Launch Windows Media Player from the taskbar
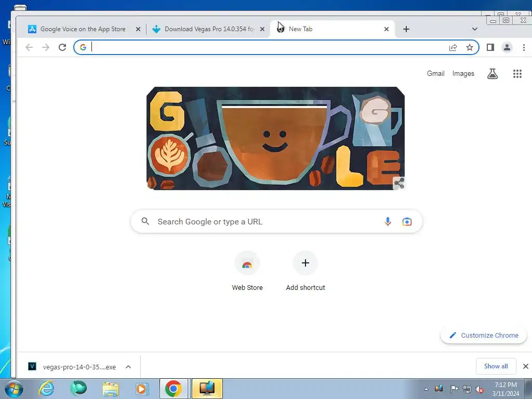The width and height of the screenshot is (532, 399). pos(142,389)
